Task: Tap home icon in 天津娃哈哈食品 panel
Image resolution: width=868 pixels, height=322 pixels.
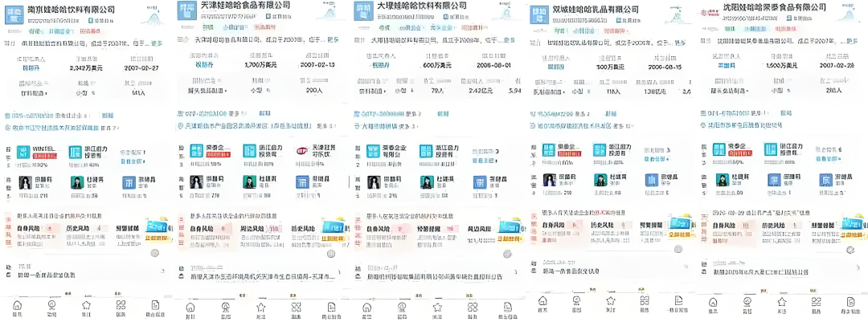Action: tap(190, 307)
